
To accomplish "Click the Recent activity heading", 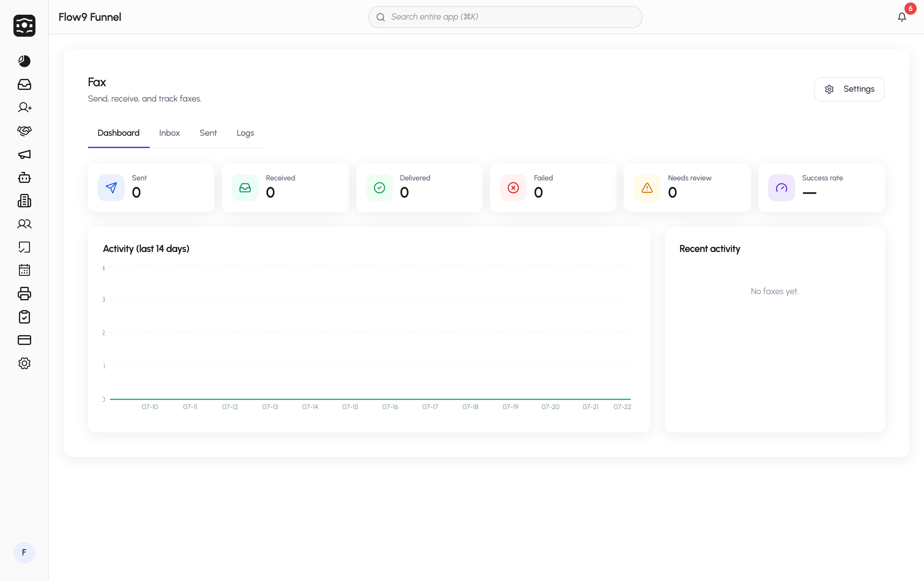I will [x=710, y=249].
